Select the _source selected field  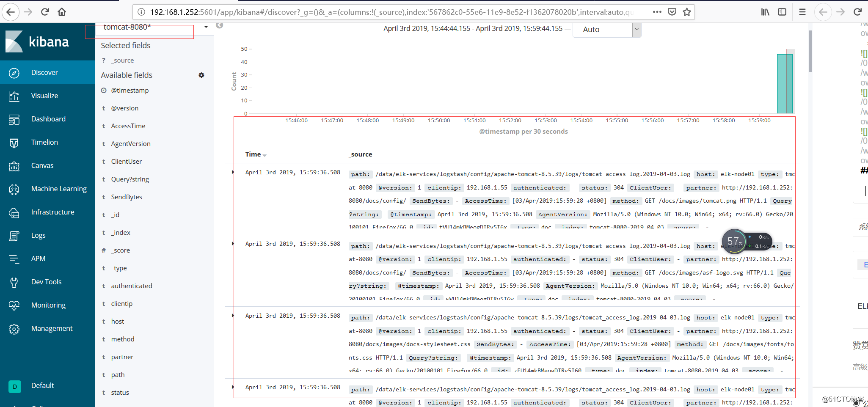(x=122, y=60)
